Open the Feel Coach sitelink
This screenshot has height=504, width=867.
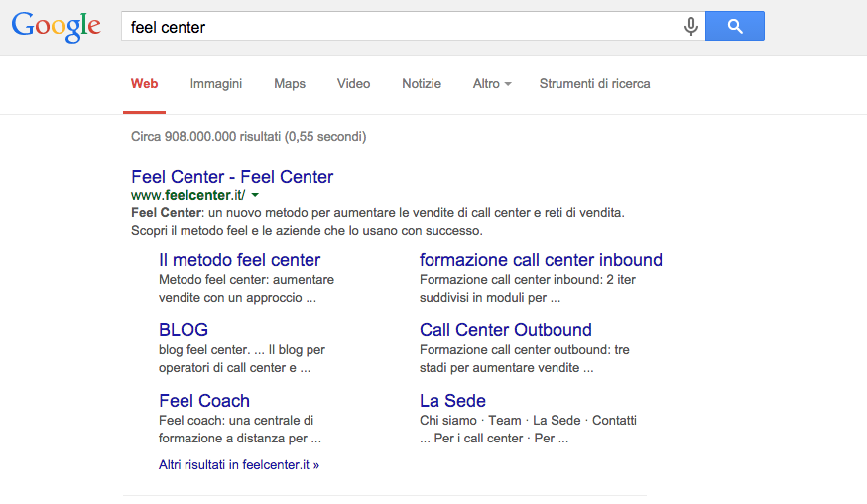(204, 400)
